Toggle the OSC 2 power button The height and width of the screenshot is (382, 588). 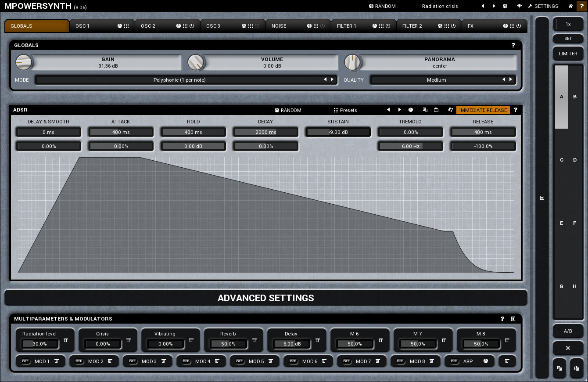[x=192, y=26]
